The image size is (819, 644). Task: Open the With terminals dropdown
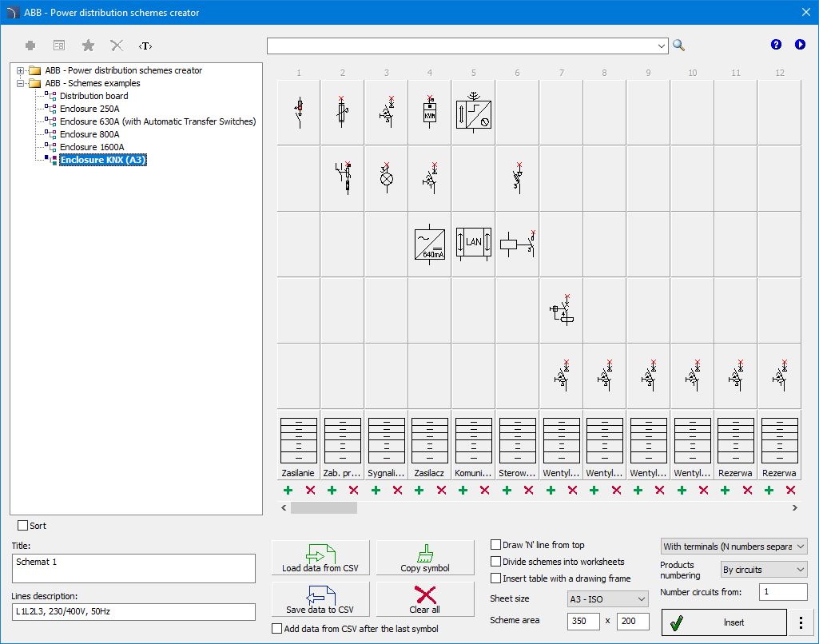(x=734, y=547)
